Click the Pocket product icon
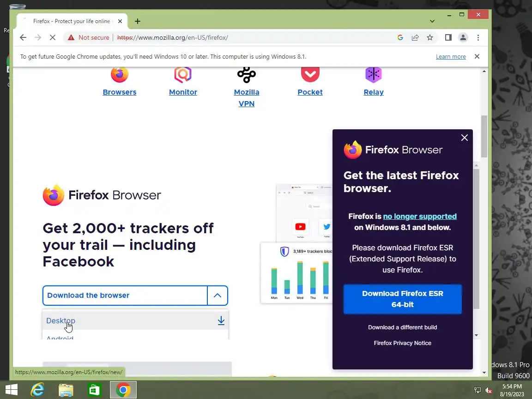Image resolution: width=532 pixels, height=399 pixels. coord(310,75)
